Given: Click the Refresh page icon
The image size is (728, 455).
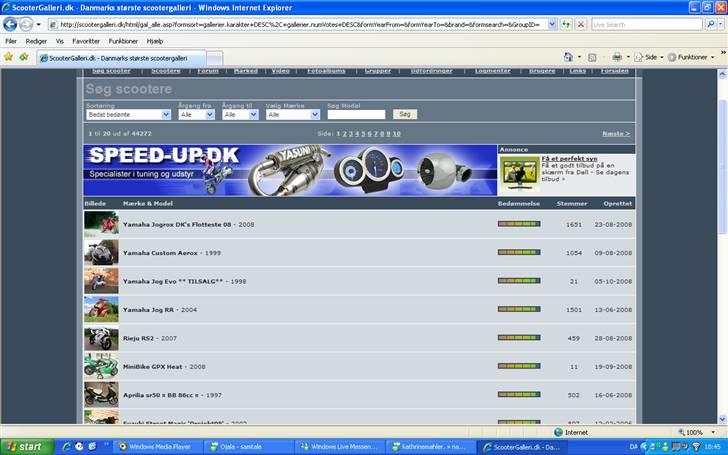Looking at the screenshot, I should tap(566, 24).
